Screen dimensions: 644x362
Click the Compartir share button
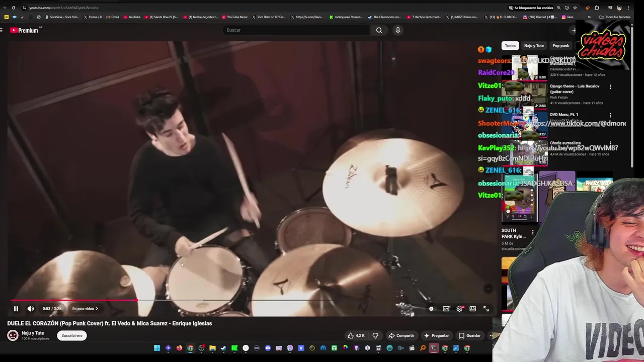(401, 335)
